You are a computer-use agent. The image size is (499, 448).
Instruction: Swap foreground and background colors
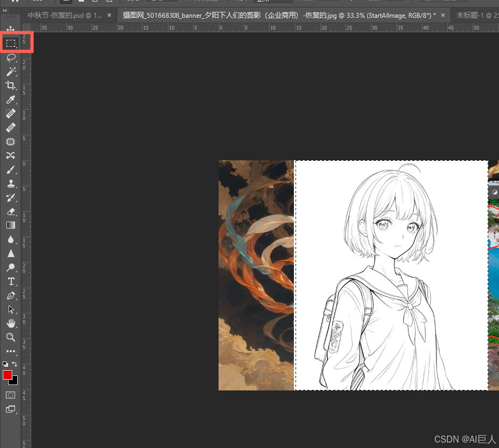click(x=15, y=364)
